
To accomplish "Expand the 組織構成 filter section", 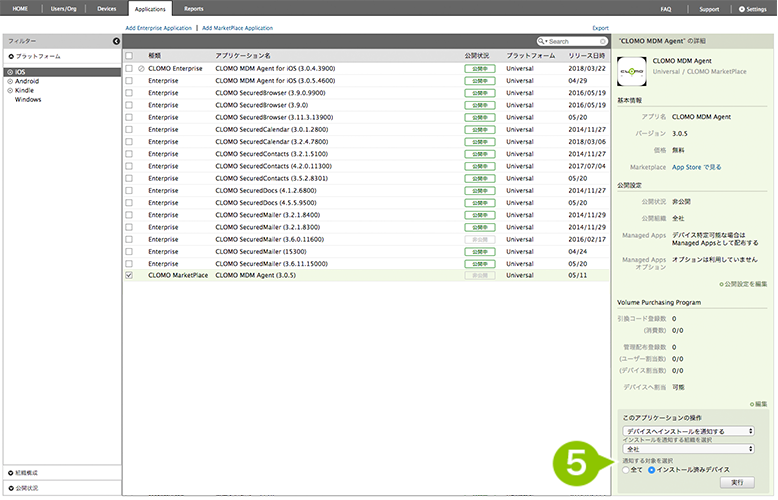I will click(23, 473).
